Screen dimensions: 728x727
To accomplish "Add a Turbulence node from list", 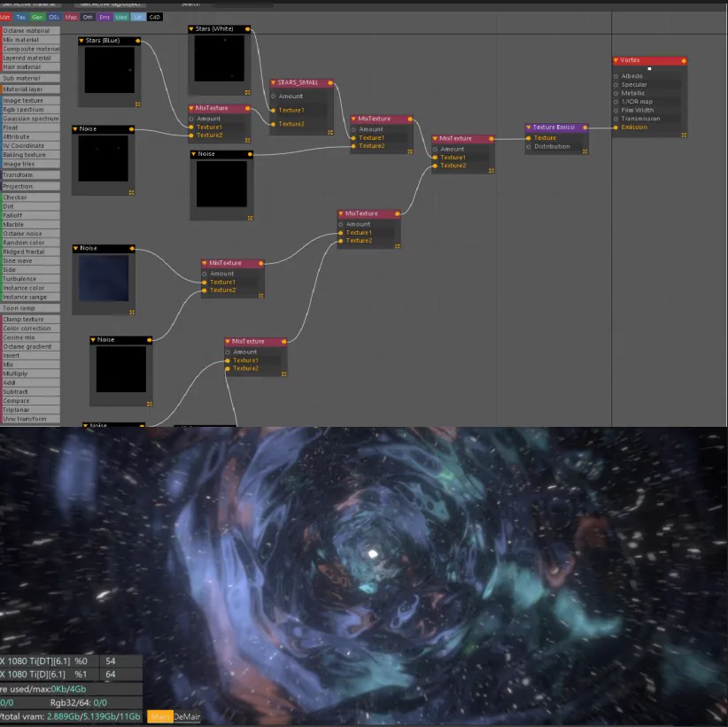I will tap(30, 279).
